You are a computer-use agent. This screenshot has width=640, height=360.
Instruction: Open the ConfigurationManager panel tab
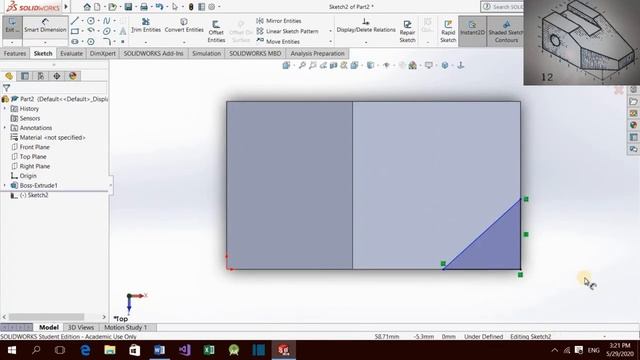pos(41,76)
